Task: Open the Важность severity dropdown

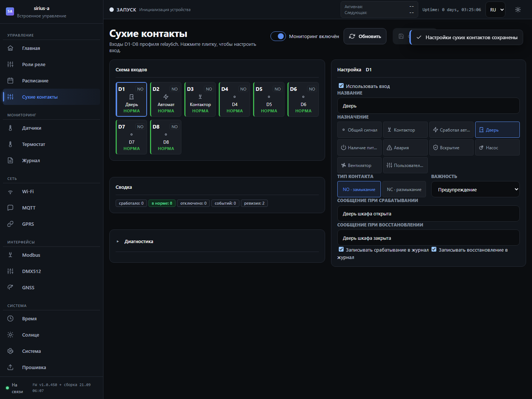Action: [x=475, y=189]
